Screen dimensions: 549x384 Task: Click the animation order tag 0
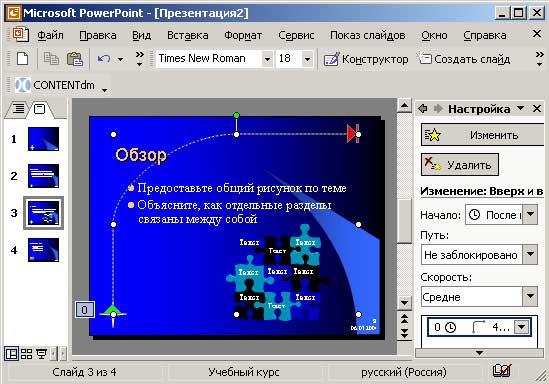coord(84,310)
